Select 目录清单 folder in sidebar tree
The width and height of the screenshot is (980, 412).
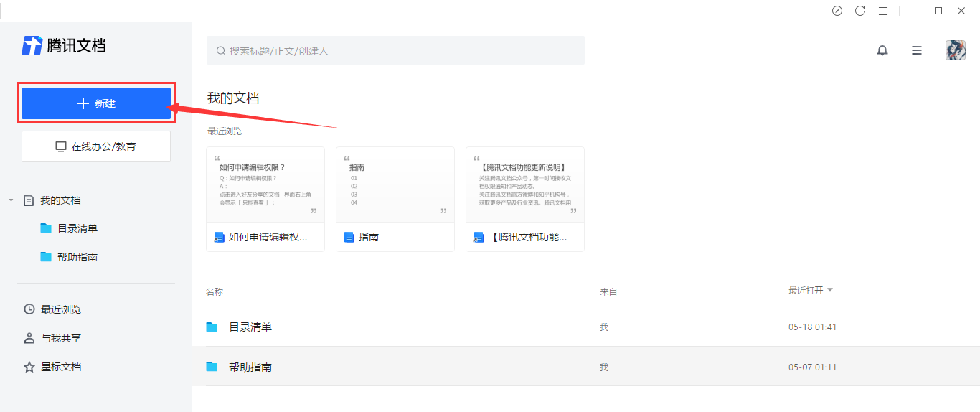(x=77, y=228)
